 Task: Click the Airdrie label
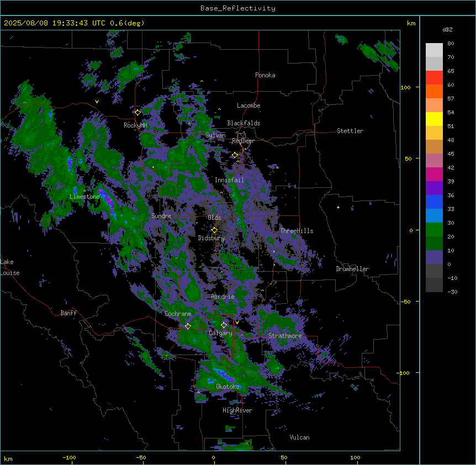pos(223,297)
